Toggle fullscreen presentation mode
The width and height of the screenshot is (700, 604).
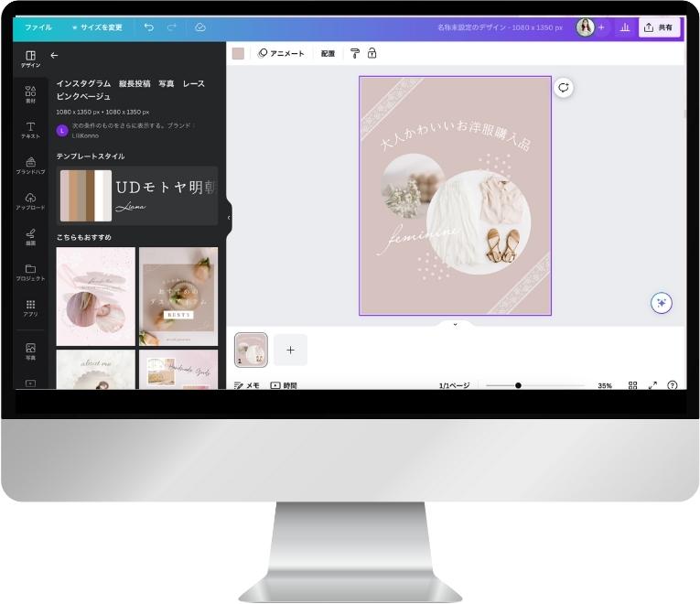[x=652, y=385]
